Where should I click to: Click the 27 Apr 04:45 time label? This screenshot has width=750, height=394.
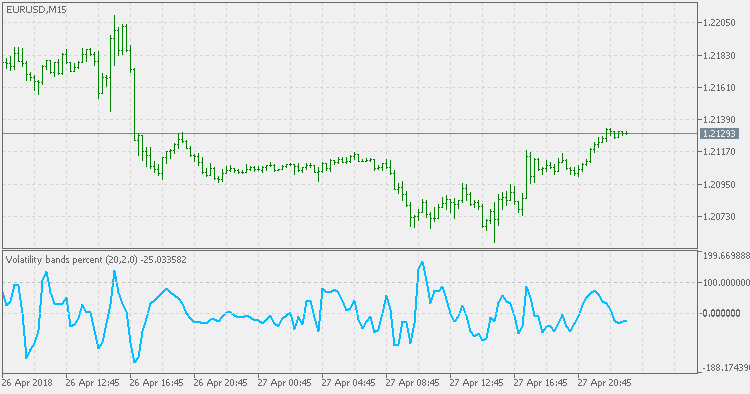click(349, 383)
